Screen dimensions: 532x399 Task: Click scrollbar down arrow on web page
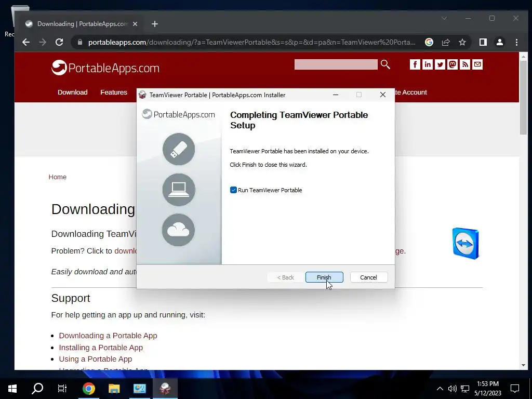click(x=523, y=365)
